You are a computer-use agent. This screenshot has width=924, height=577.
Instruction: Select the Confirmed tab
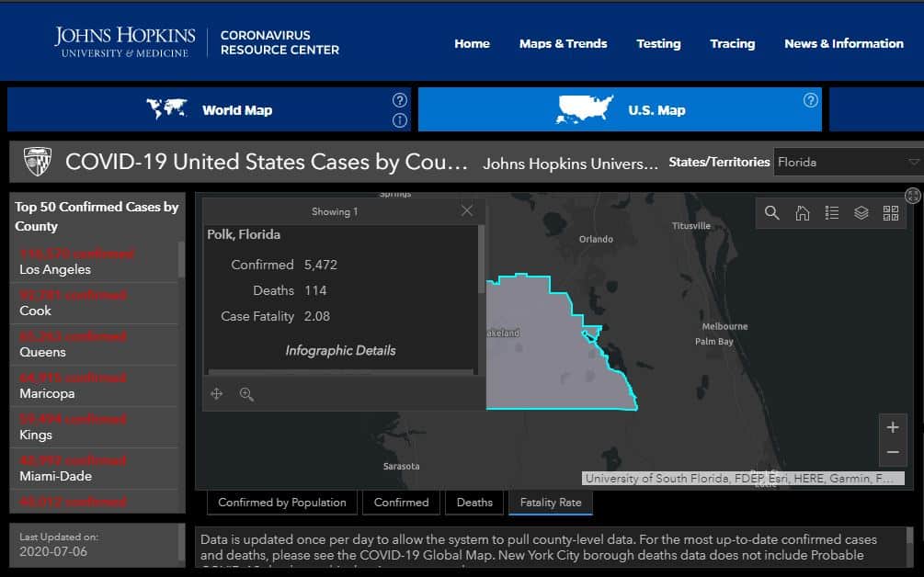(401, 503)
